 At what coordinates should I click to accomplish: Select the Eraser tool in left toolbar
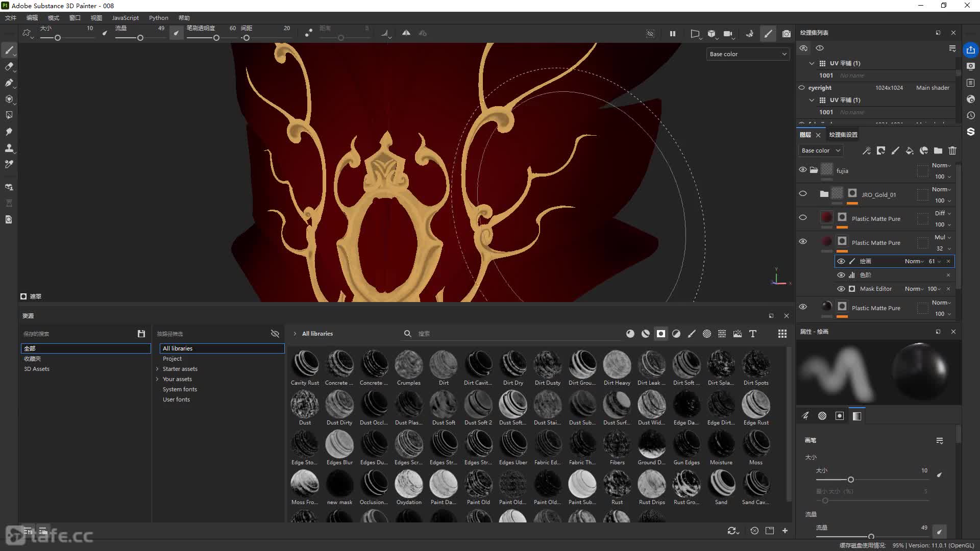[x=9, y=66]
